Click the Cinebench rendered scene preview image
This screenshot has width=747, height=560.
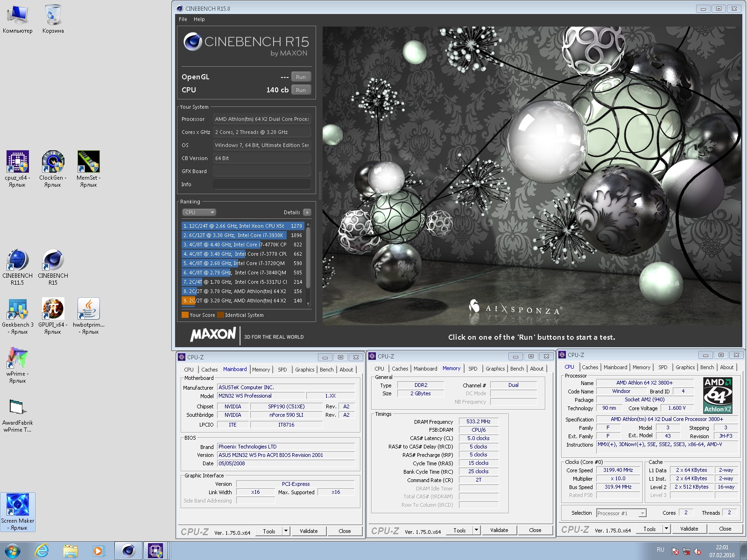532,176
